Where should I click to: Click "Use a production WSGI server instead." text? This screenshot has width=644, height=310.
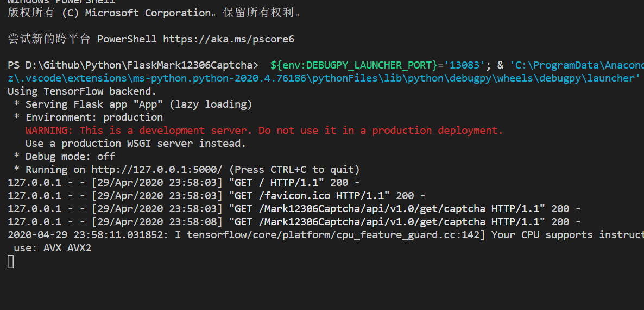[136, 144]
